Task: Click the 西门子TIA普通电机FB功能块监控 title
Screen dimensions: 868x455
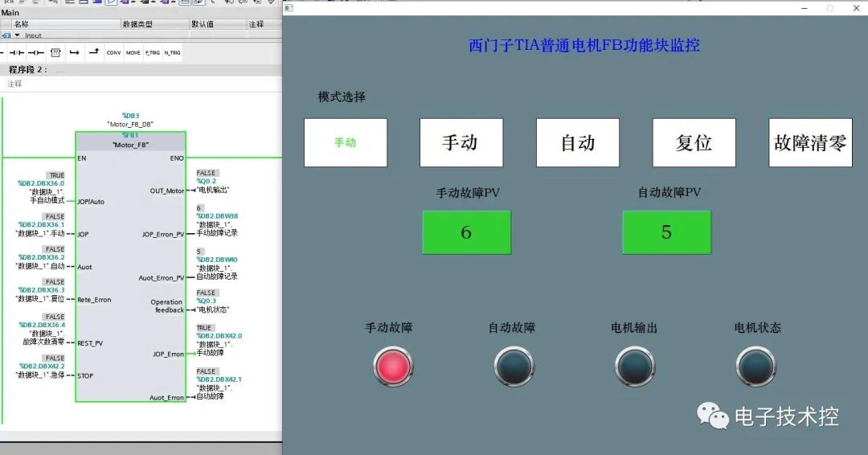Action: click(x=584, y=45)
